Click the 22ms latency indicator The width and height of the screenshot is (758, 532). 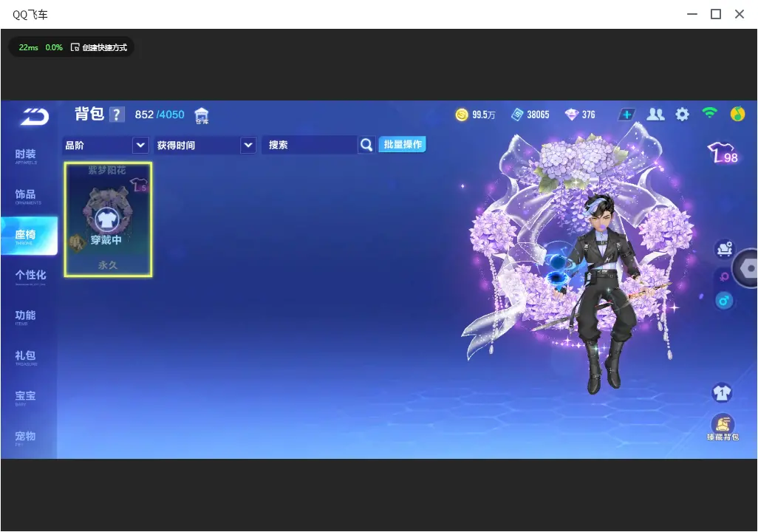29,47
